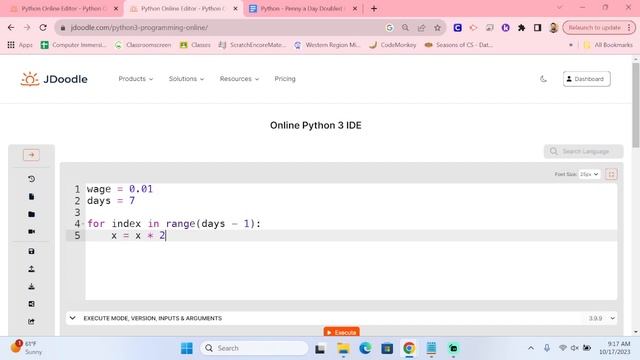Click the JDoodle logo
Image resolution: width=640 pixels, height=360 pixels.
[54, 79]
